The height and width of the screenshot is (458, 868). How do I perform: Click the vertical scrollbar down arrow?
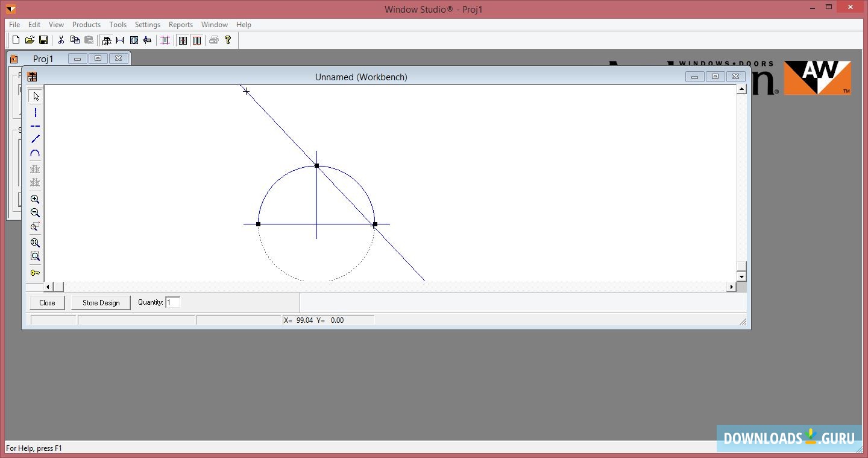(x=741, y=276)
